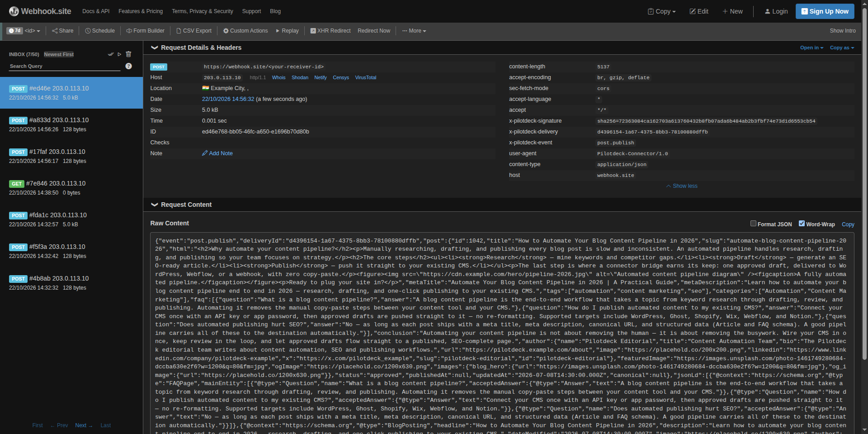Click CSV Export
This screenshot has width=868, height=434.
pyautogui.click(x=193, y=31)
